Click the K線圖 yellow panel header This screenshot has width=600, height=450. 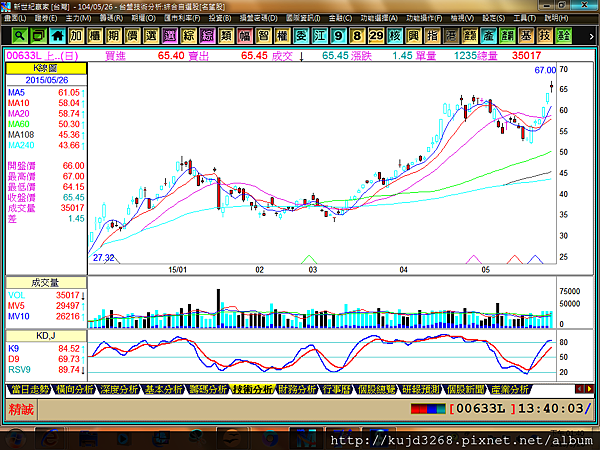(46, 68)
